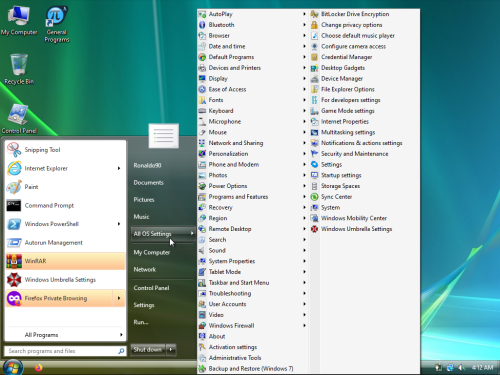The image size is (500, 375).
Task: Click Run... in the Start menu
Action: (141, 322)
